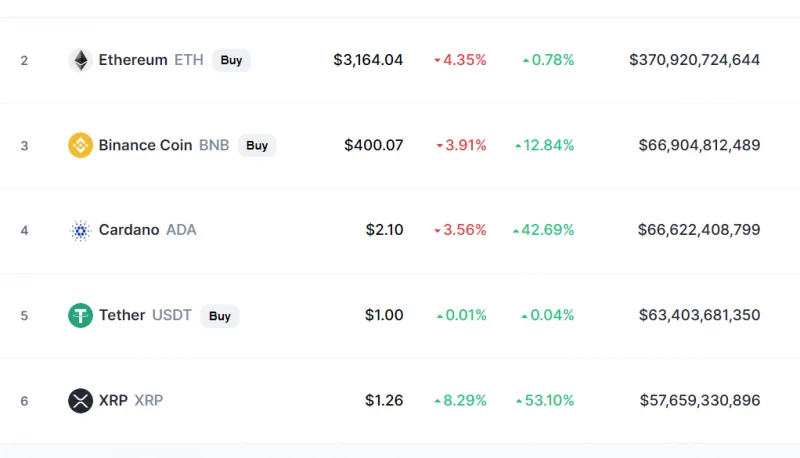Buy Ethereum using the Buy button
This screenshot has width=800, height=458.
[x=231, y=60]
